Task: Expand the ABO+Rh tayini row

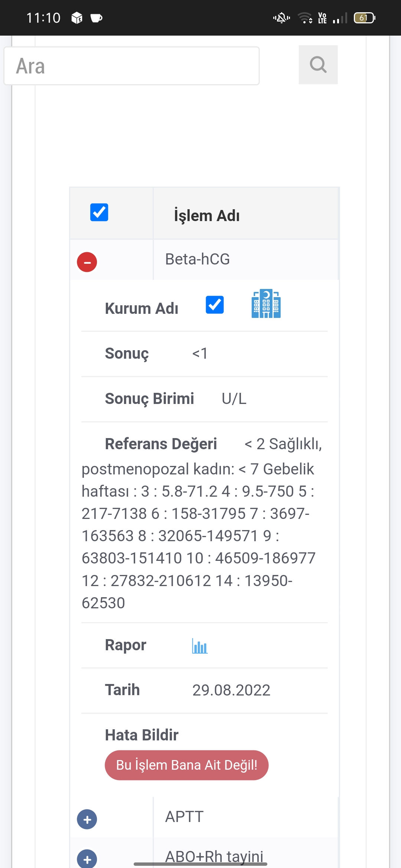Action: point(87,858)
